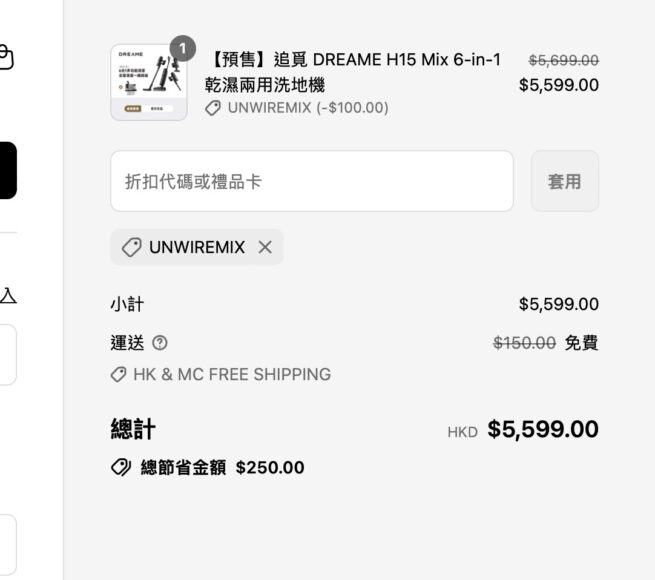Screen dimensions: 655x580
Task: Click the tag icon beside HK & MC FREE SHIPPING
Action: (x=118, y=375)
